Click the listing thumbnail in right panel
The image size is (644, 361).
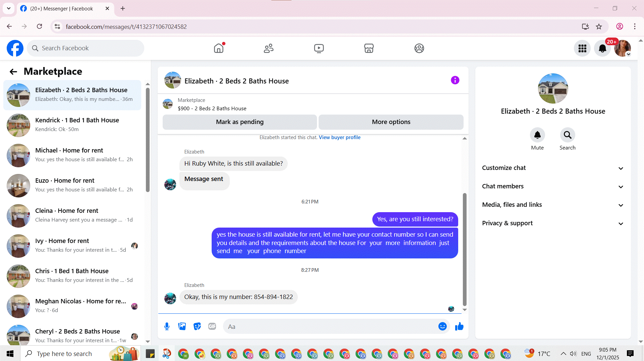coord(553,88)
